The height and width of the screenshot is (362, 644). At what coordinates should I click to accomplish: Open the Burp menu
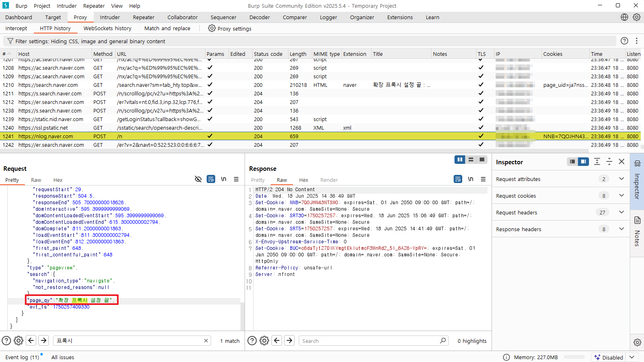21,6
